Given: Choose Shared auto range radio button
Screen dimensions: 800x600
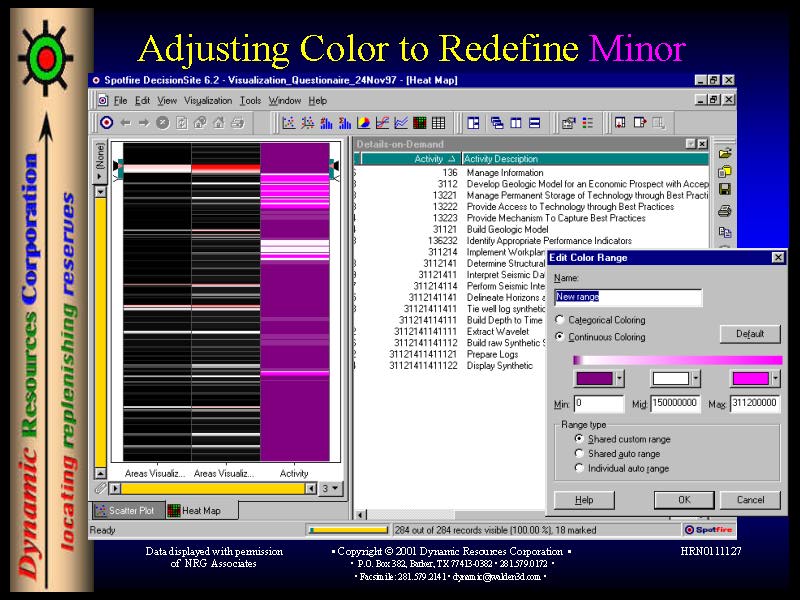Looking at the screenshot, I should click(580, 453).
